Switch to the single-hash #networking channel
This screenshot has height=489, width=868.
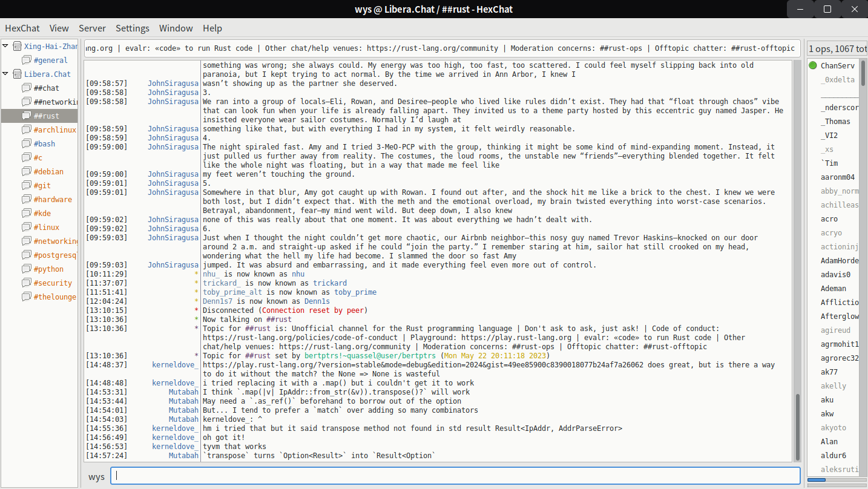click(56, 241)
